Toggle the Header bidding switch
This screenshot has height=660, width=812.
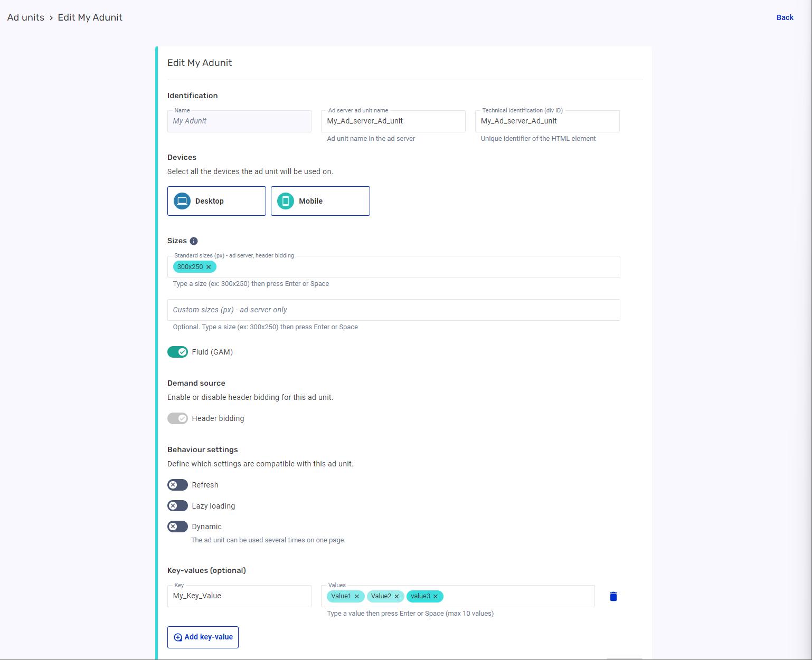(x=178, y=418)
